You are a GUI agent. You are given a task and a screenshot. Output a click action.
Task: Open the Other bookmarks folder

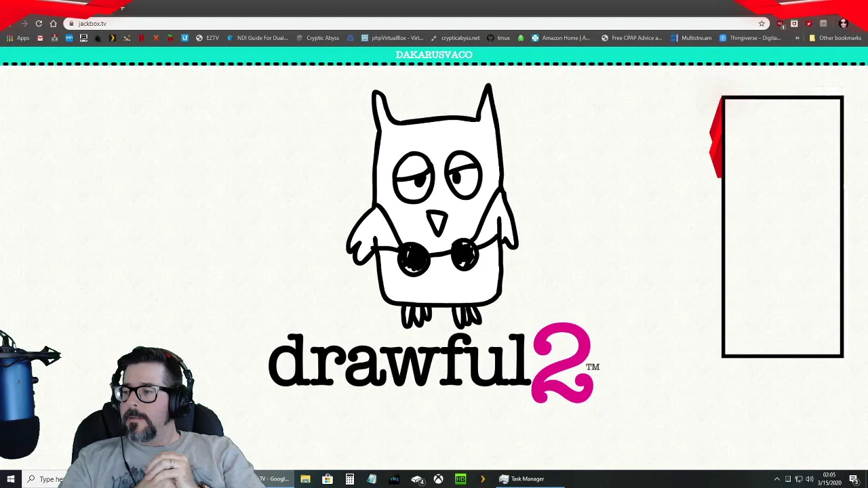click(835, 38)
